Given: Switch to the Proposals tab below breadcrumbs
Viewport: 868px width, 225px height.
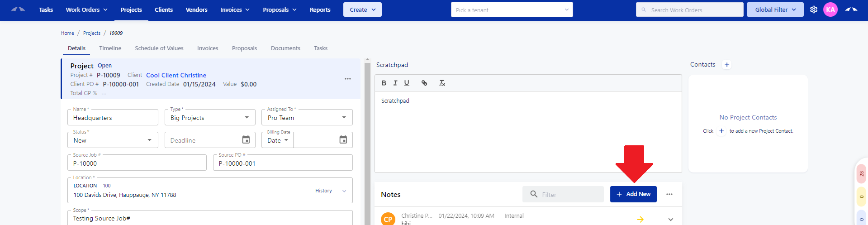Looking at the screenshot, I should click(x=244, y=48).
